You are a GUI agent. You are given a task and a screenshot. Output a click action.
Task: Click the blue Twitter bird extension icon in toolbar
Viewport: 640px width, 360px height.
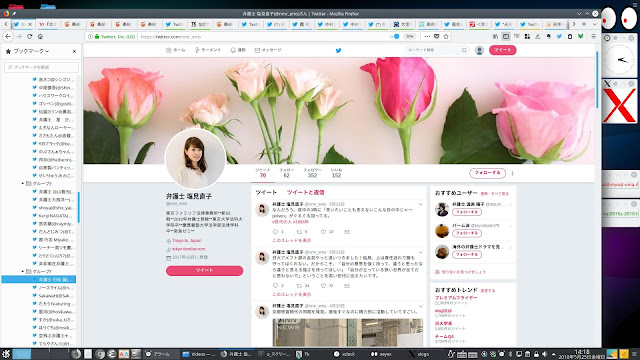tap(559, 36)
